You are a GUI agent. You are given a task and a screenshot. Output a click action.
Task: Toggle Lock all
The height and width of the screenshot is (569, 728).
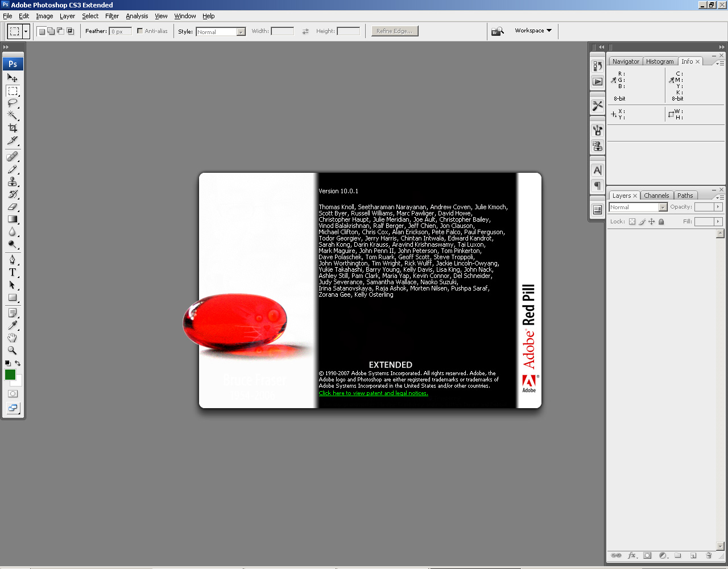[x=661, y=222]
